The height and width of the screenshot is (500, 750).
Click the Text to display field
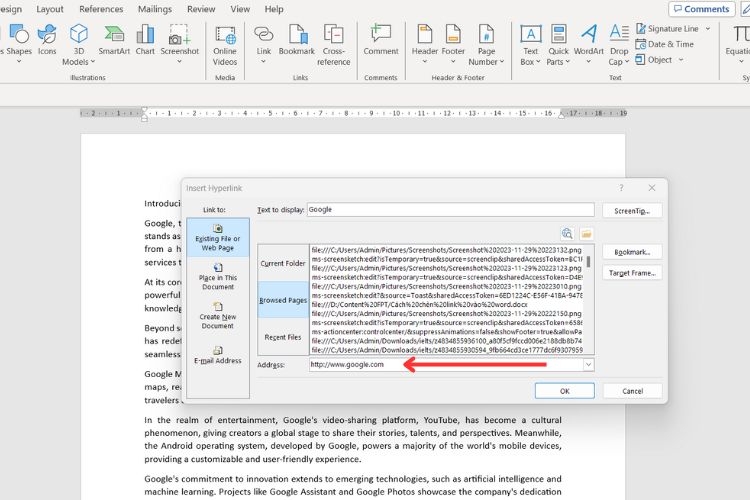[451, 210]
